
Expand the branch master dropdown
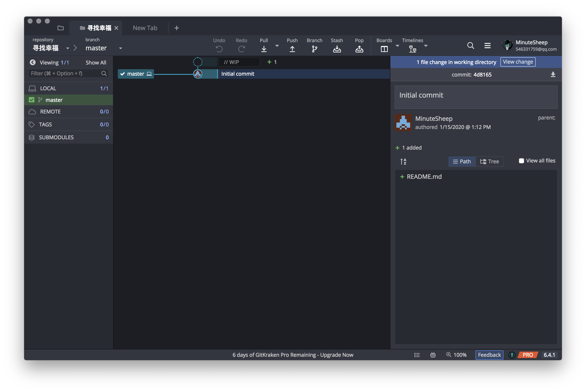pyautogui.click(x=121, y=48)
